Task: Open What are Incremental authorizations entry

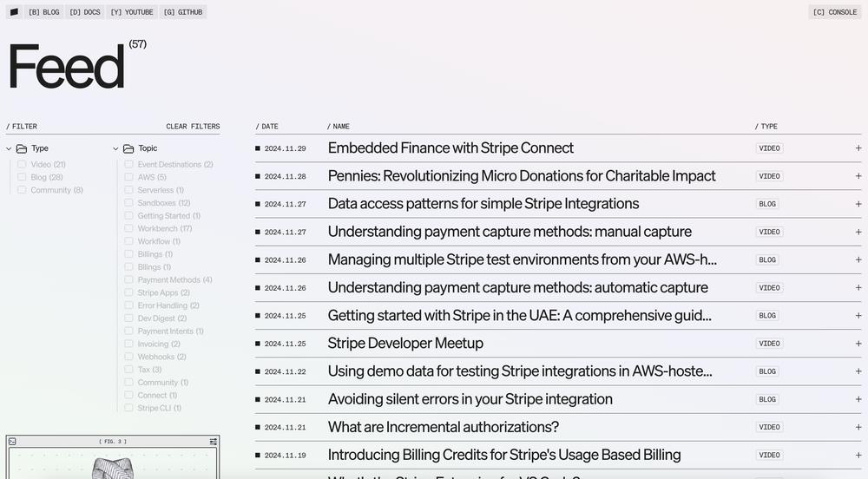Action: [444, 427]
